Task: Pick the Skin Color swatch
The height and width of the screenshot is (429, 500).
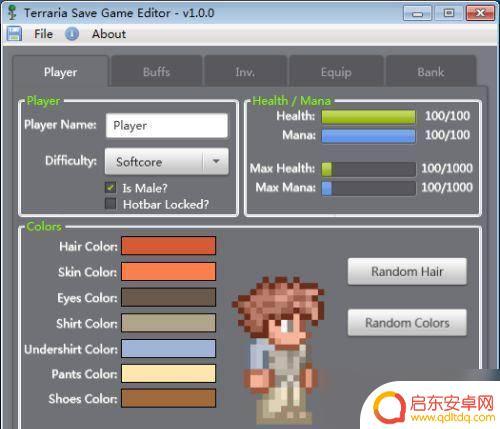Action: tap(168, 271)
